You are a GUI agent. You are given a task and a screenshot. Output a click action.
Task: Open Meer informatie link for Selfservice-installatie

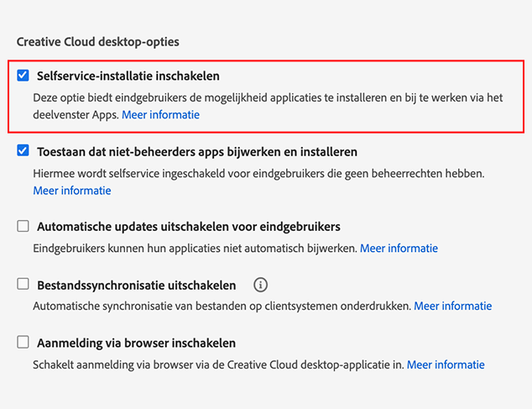160,114
